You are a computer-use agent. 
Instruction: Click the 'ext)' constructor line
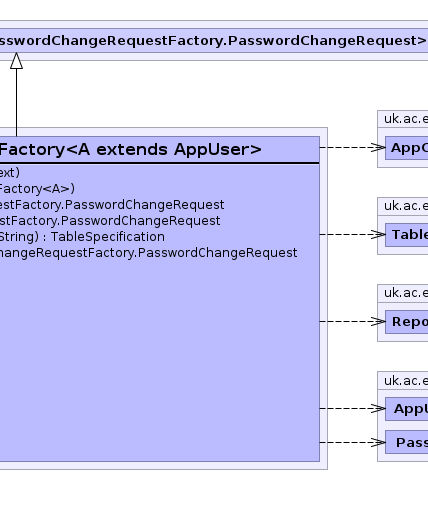point(10,173)
